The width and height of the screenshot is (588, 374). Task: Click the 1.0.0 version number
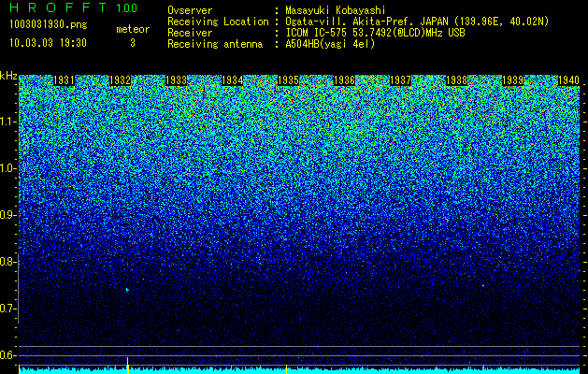point(127,7)
